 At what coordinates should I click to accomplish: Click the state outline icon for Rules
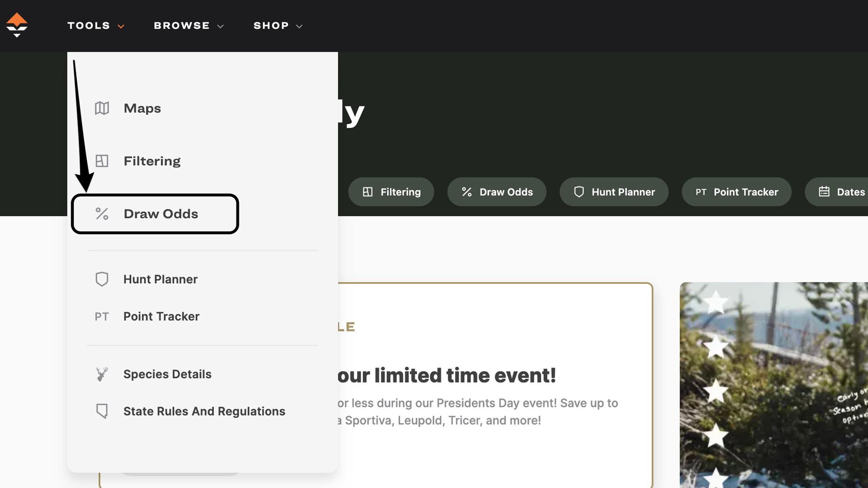(x=102, y=411)
